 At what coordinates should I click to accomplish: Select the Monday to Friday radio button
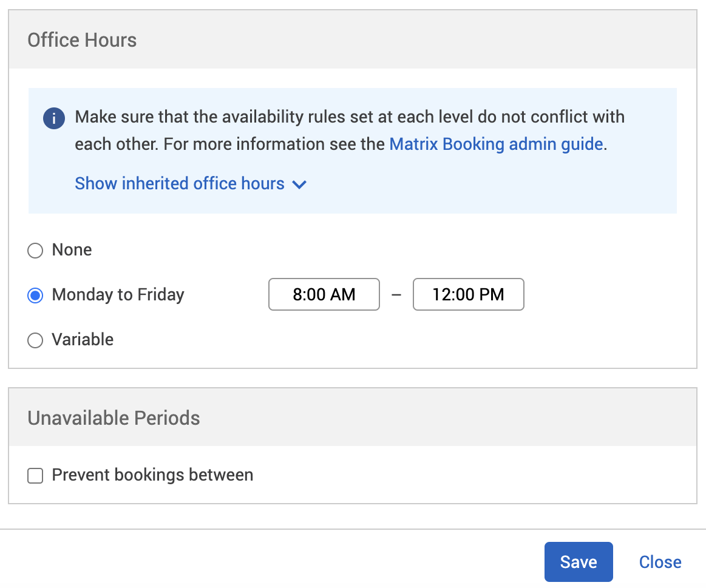pos(36,296)
